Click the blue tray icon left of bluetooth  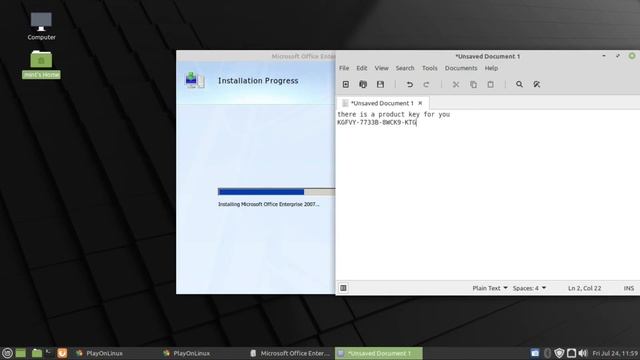click(535, 353)
